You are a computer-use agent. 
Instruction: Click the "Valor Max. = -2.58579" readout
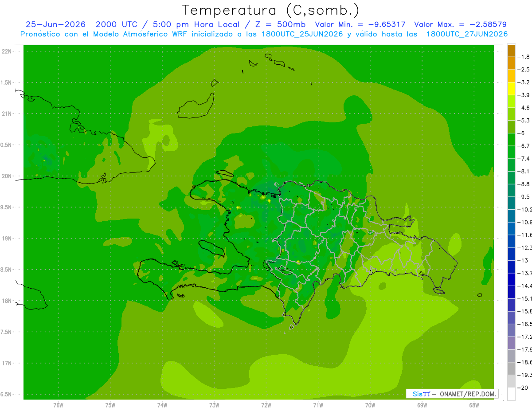click(461, 24)
